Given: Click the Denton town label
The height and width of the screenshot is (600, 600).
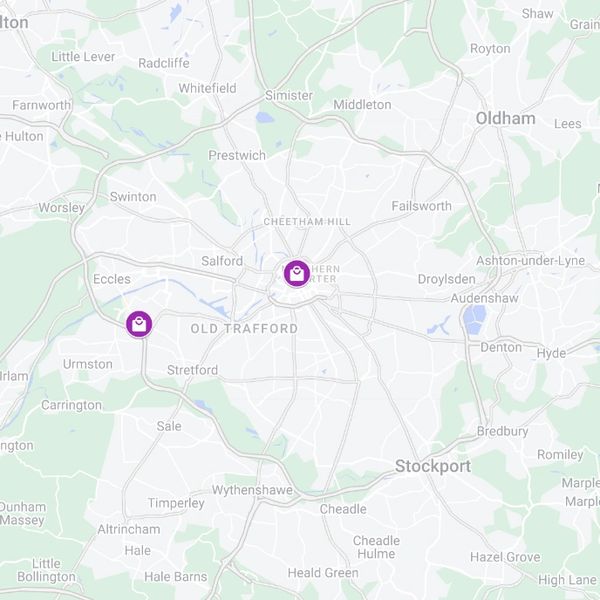Looking at the screenshot, I should click(x=501, y=347).
